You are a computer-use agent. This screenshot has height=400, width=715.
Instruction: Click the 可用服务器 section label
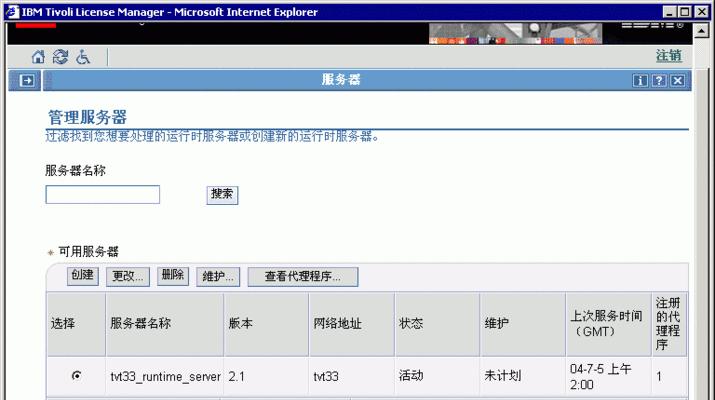tap(88, 252)
